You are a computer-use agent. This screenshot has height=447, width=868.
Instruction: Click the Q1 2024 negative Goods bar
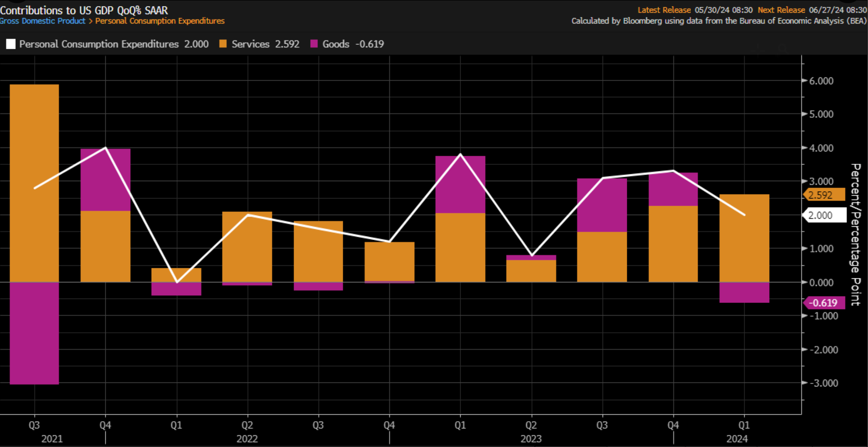(x=744, y=292)
